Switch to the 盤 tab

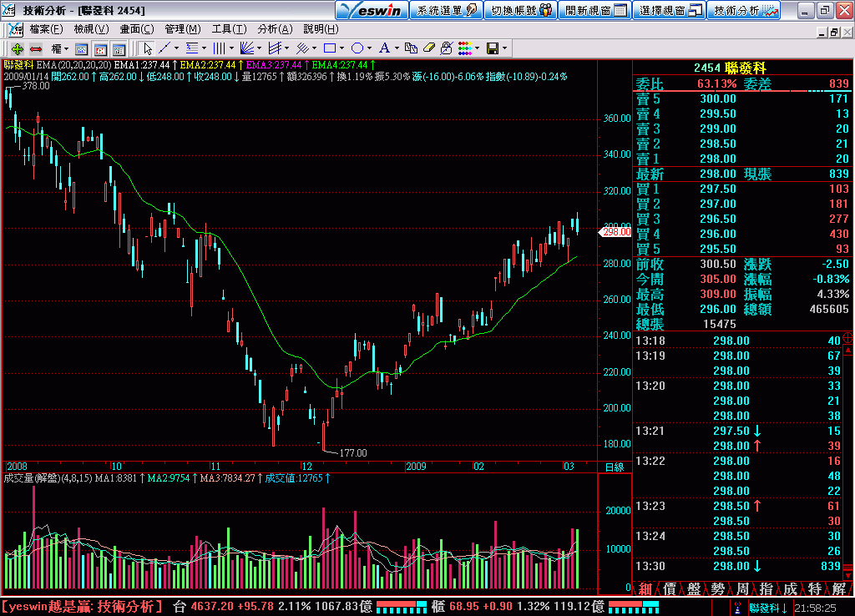click(694, 588)
